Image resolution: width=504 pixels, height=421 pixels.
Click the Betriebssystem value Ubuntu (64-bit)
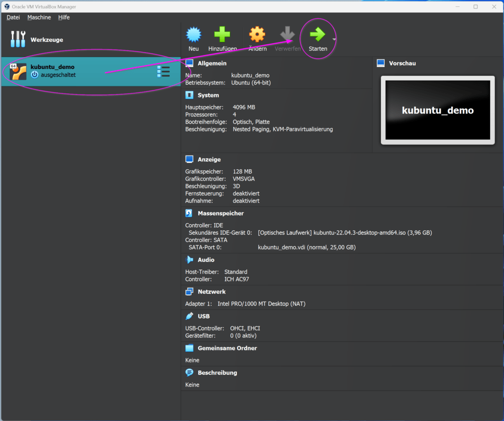coord(251,83)
